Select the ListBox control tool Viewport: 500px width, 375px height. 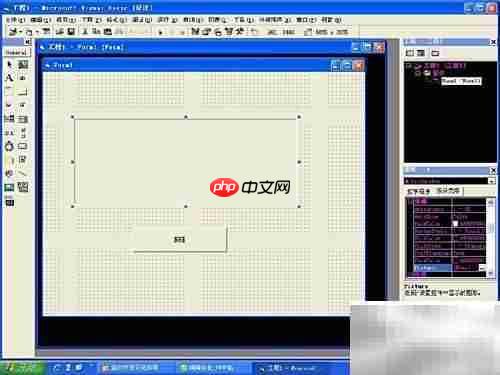point(23,119)
